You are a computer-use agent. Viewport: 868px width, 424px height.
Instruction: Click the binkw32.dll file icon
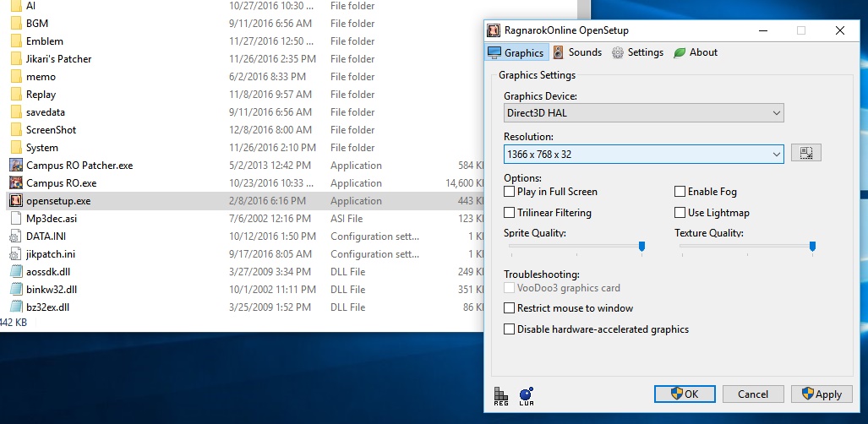click(x=16, y=290)
